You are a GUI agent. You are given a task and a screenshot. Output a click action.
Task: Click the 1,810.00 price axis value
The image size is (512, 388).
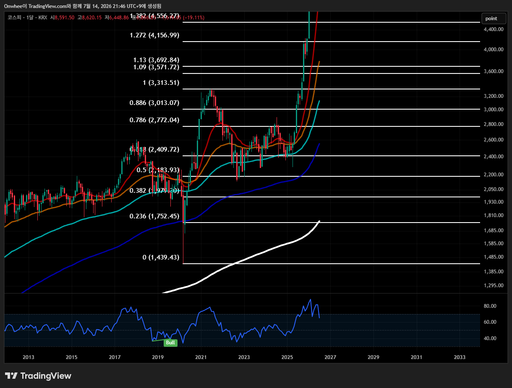494,215
